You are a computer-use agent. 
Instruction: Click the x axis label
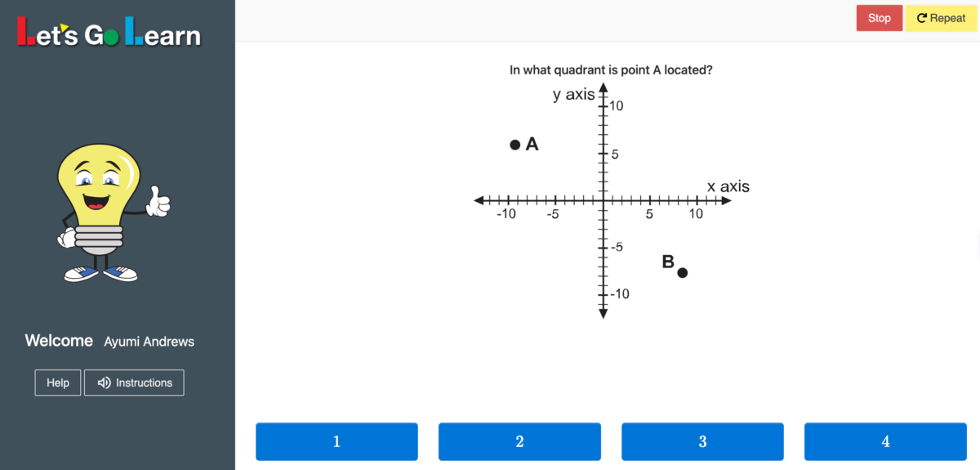click(x=728, y=186)
